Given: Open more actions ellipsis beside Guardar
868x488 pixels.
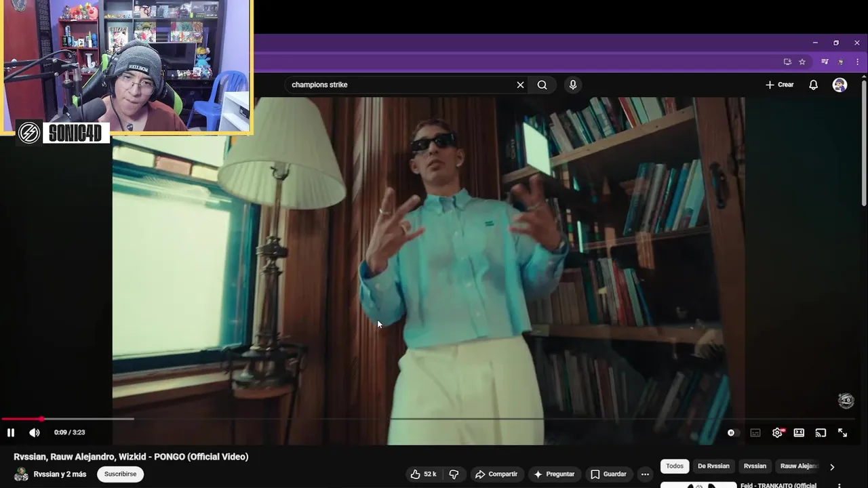Looking at the screenshot, I should [x=645, y=474].
